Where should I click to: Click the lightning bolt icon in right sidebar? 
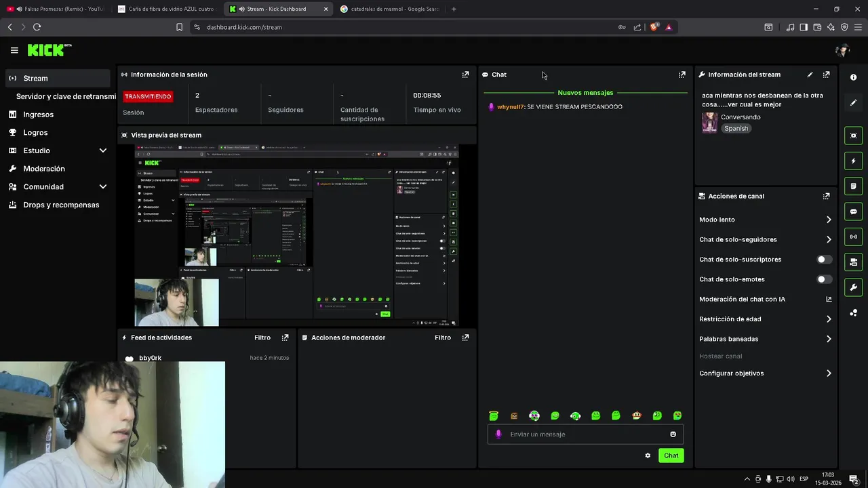click(853, 161)
